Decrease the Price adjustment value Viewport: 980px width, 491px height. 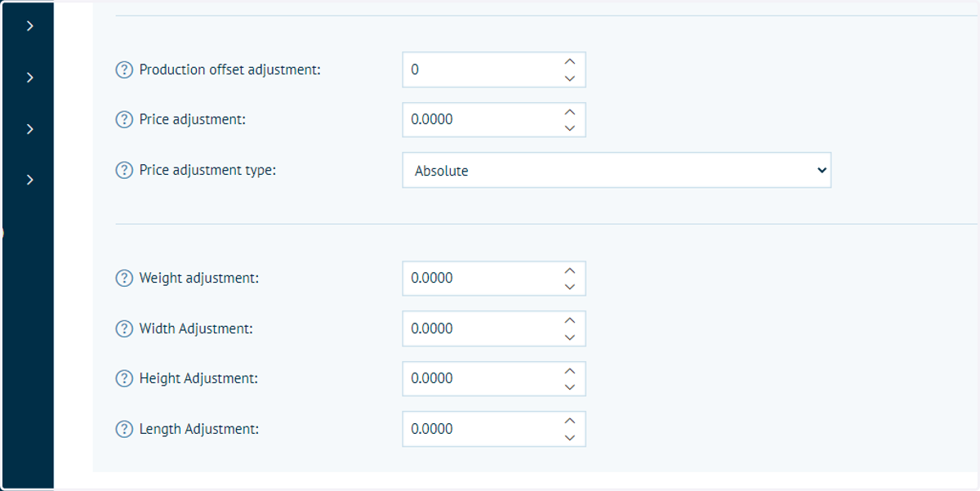coord(570,128)
